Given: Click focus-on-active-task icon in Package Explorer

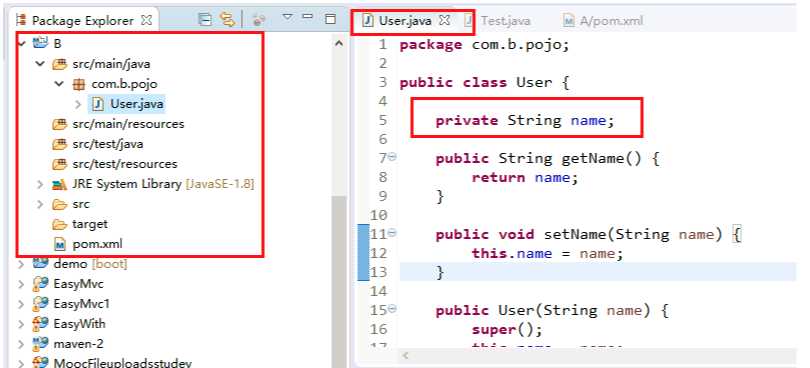Looking at the screenshot, I should coord(259,20).
